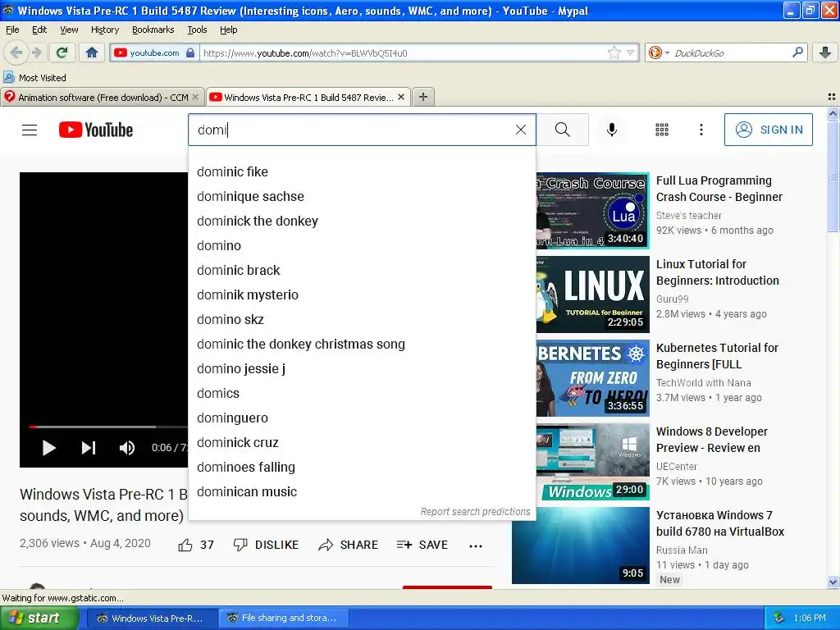
Task: Open the History menu
Action: [x=104, y=30]
